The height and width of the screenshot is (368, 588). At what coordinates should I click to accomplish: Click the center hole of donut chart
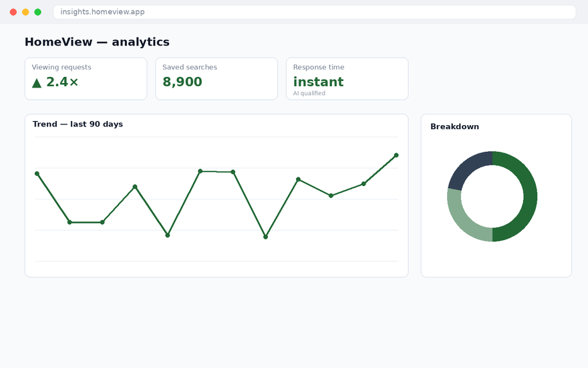click(492, 197)
